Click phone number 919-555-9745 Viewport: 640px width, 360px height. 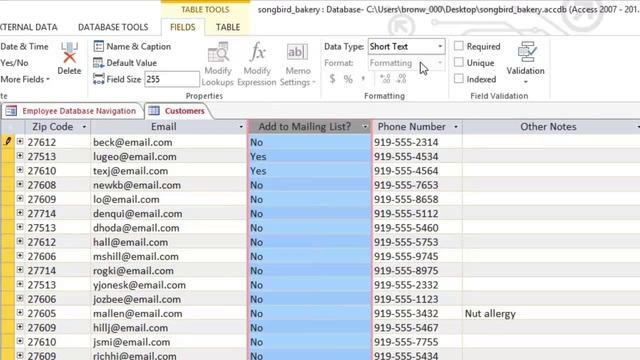point(417,256)
